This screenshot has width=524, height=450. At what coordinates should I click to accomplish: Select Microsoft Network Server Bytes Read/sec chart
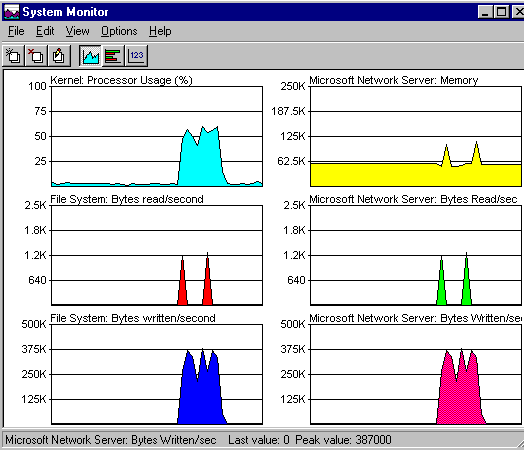416,255
